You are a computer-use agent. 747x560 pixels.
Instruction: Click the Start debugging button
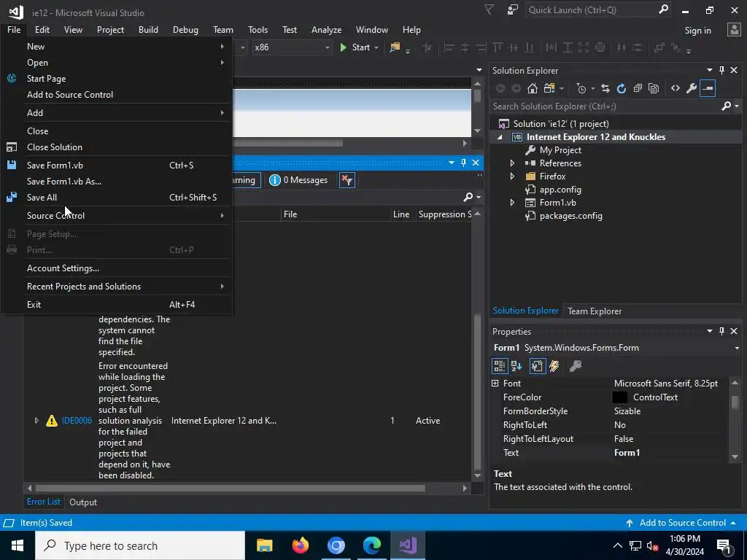pos(360,47)
